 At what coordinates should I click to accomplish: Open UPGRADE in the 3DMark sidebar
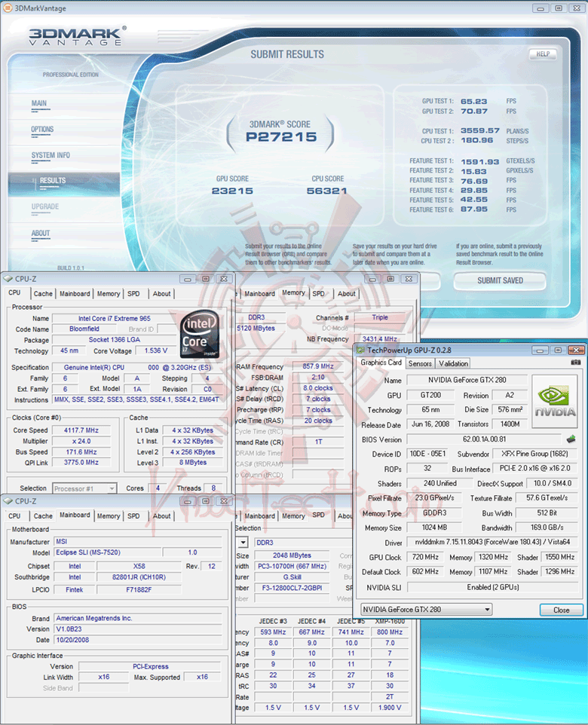click(45, 206)
